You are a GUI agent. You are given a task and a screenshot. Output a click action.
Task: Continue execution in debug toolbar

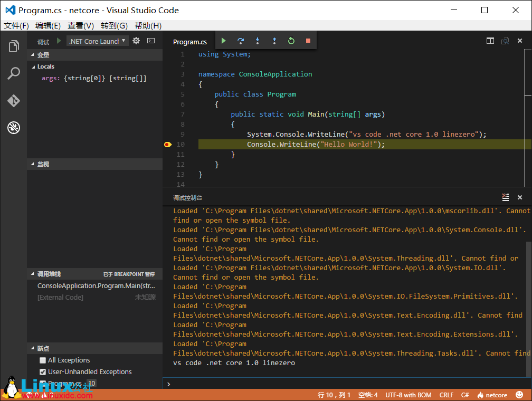pos(224,41)
